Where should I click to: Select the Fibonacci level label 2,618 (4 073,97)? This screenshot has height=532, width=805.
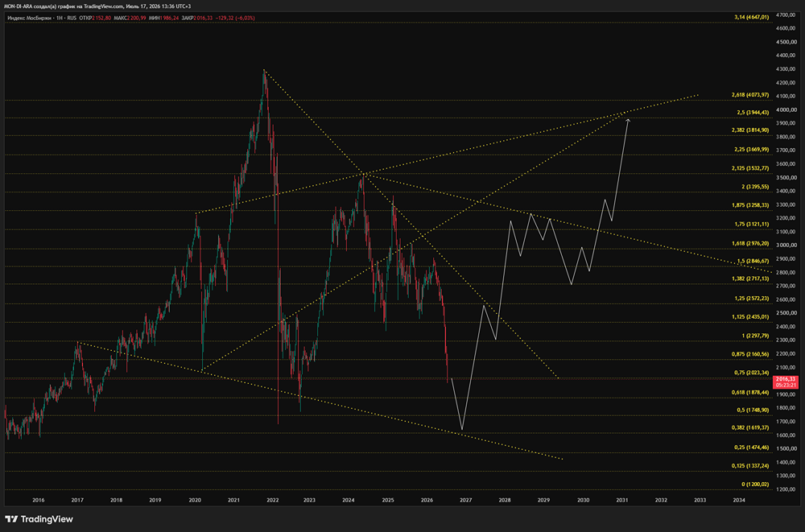pyautogui.click(x=750, y=95)
